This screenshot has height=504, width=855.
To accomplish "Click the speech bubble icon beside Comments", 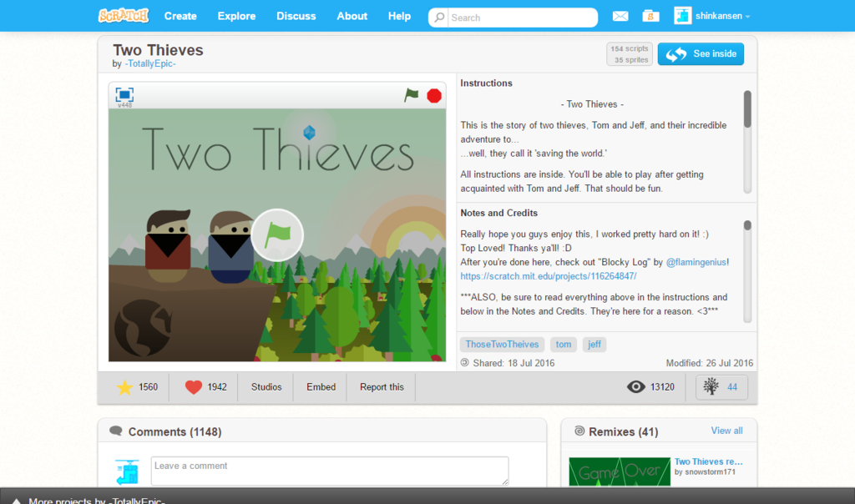I will (116, 430).
